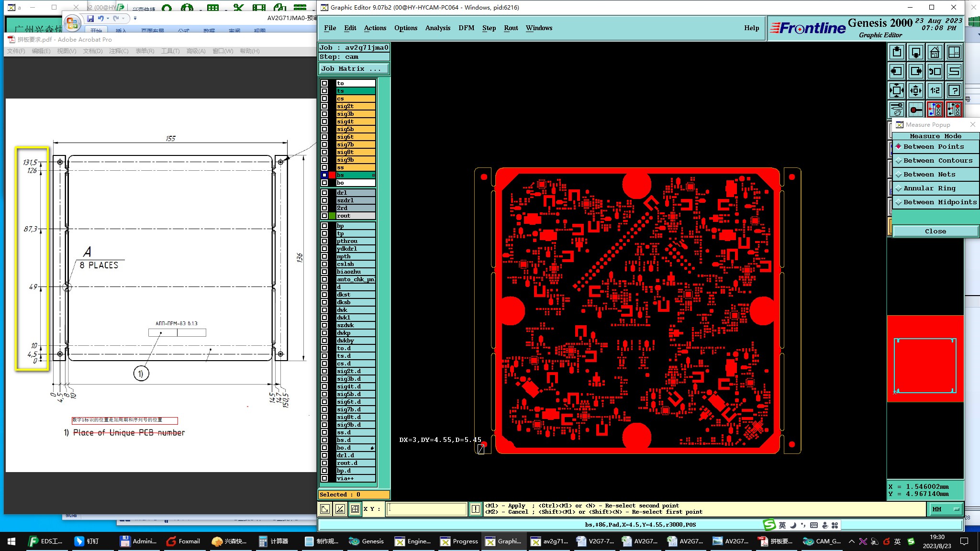Click the red color swatch of bs layer
This screenshot has width=980, height=551.
(332, 175)
